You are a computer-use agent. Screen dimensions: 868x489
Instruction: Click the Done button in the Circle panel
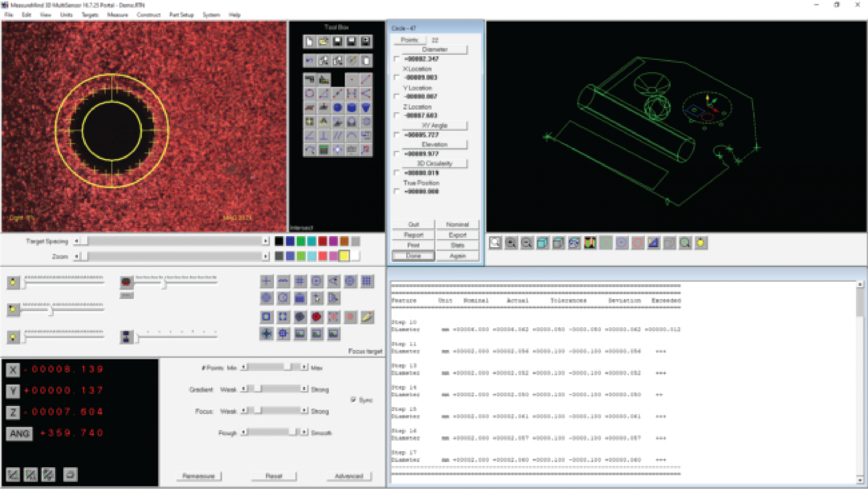tap(414, 256)
